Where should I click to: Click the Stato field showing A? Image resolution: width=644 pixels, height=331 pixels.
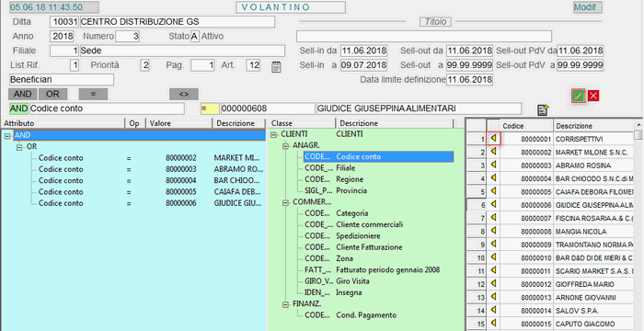195,36
